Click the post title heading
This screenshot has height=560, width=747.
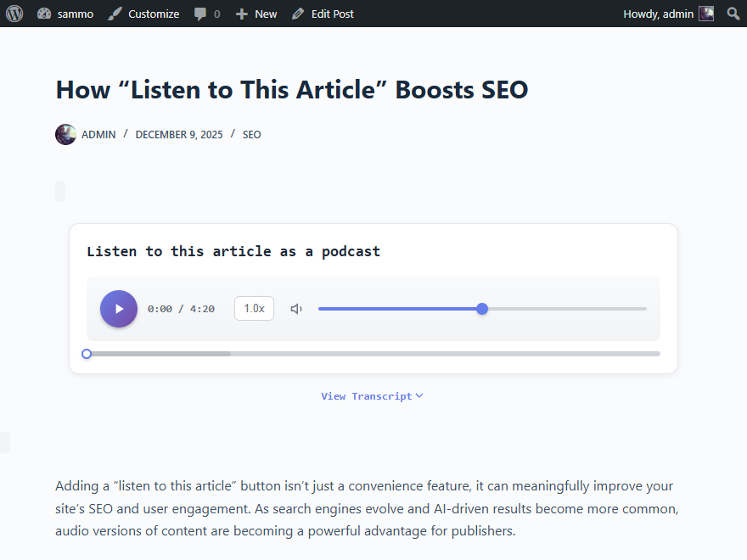tap(291, 89)
